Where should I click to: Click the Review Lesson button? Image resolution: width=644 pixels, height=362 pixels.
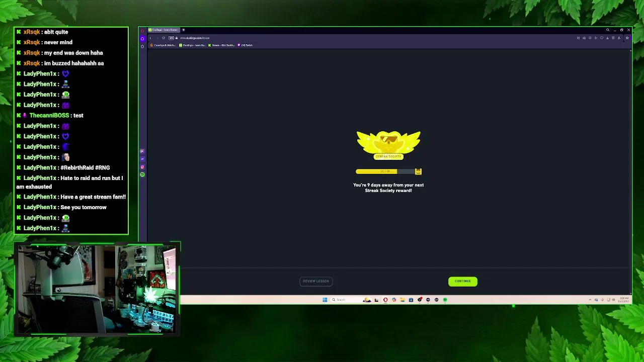point(315,281)
